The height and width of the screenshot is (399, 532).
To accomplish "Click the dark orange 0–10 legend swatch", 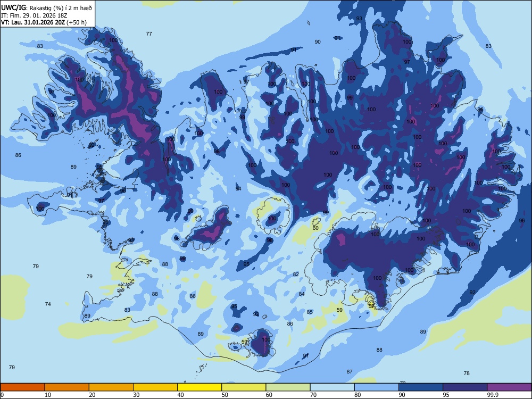I will click(22, 387).
